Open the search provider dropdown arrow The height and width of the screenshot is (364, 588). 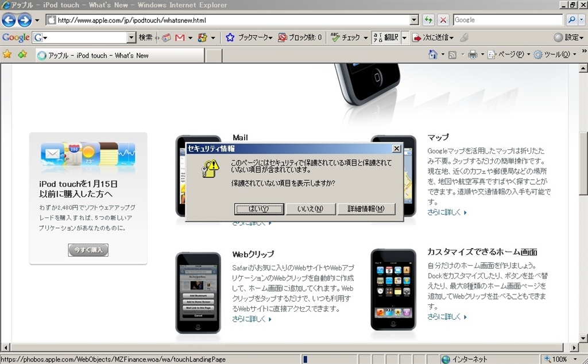point(582,20)
